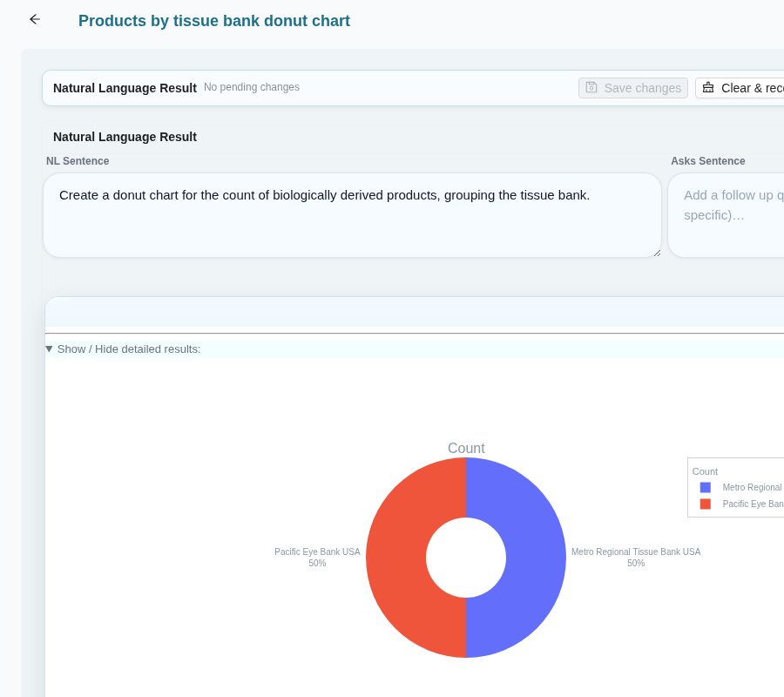
Task: Click the 'Pacific Eye Bank USA' chart label
Action: [x=317, y=552]
